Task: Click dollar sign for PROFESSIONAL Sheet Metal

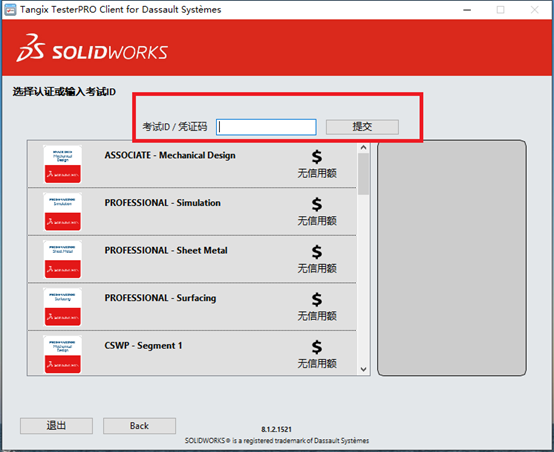Action: 317,252
